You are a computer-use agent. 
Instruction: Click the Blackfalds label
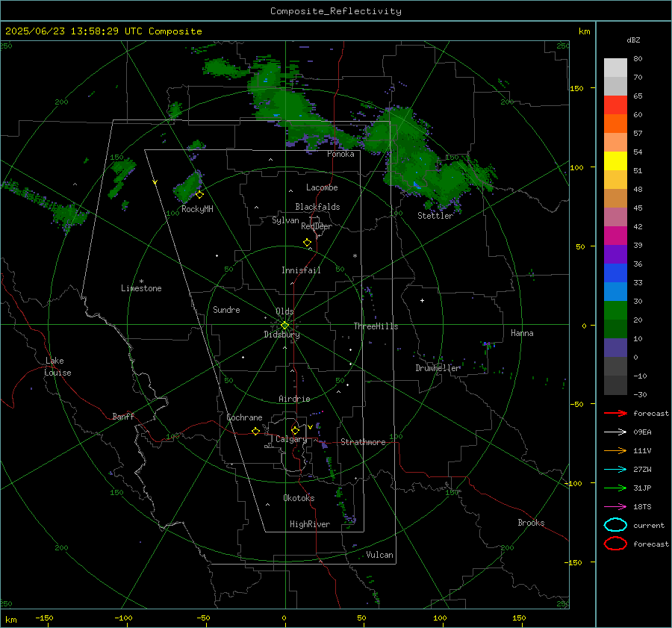click(x=317, y=207)
